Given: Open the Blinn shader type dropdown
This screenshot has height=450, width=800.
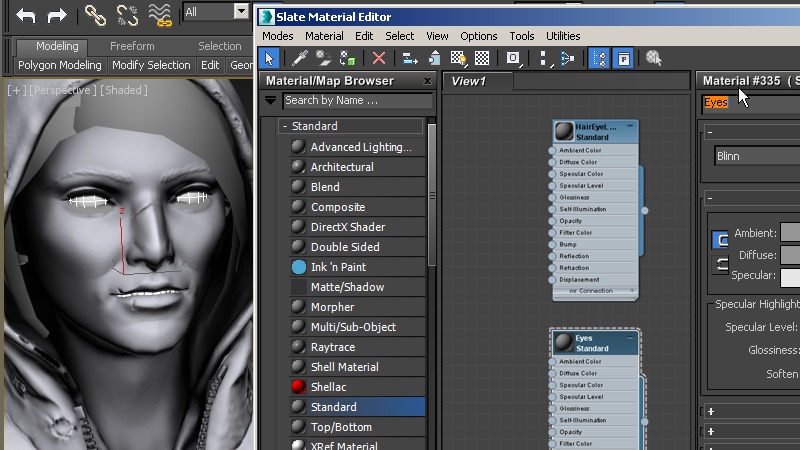Looking at the screenshot, I should tap(757, 156).
